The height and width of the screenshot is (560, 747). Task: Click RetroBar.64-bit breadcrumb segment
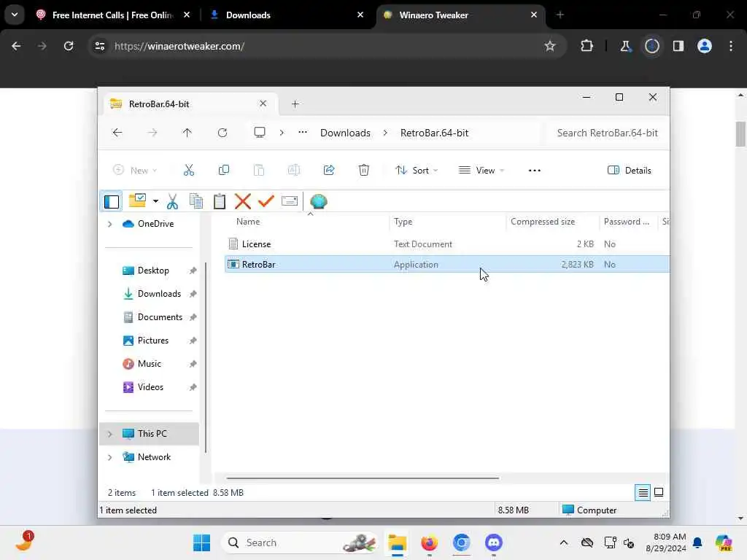(x=434, y=133)
